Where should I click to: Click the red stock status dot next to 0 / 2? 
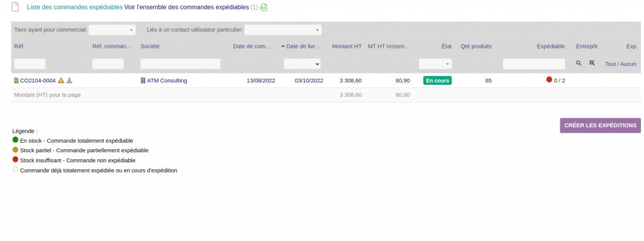click(x=549, y=80)
